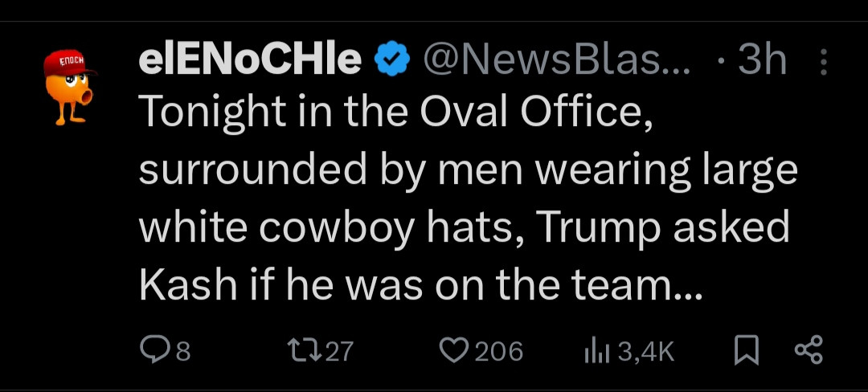Click the "white cowboy hats" tweet text line
The height and width of the screenshot is (392, 868).
330,228
